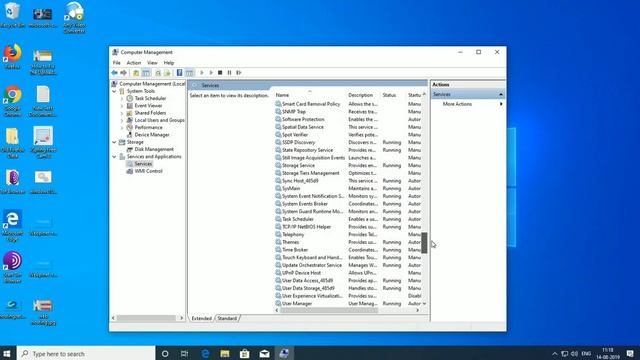Screen dimensions: 640x360
Task: Open Disk Management under Storage
Action: [154, 149]
